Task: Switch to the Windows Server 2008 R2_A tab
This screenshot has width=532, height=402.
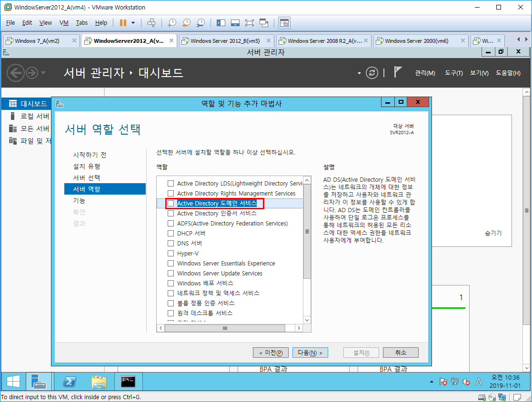Action: [x=325, y=40]
